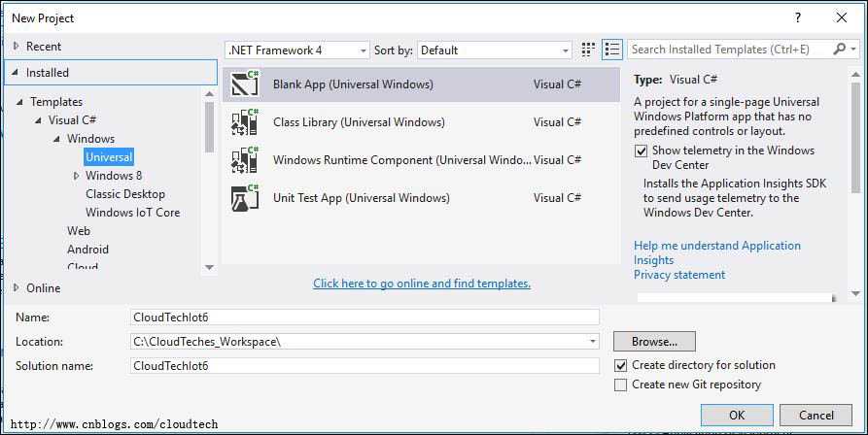The width and height of the screenshot is (868, 435).
Task: Open the .NET Framework version dropdown
Action: (x=297, y=50)
